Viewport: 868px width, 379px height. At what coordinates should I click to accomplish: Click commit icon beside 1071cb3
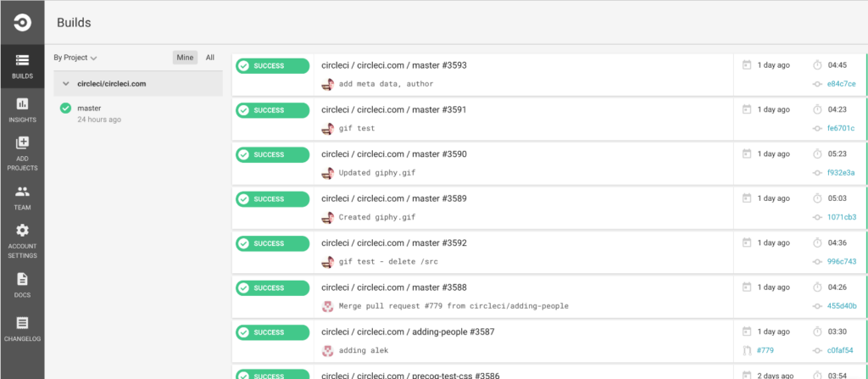point(818,217)
